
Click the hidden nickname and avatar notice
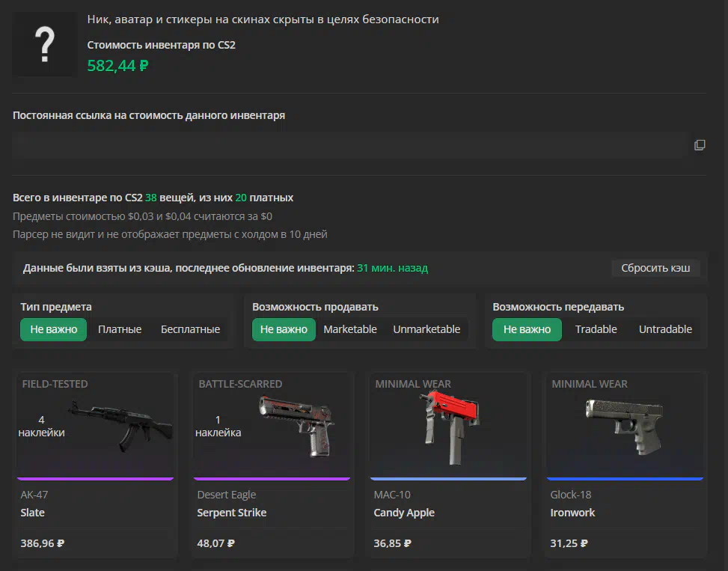point(263,19)
